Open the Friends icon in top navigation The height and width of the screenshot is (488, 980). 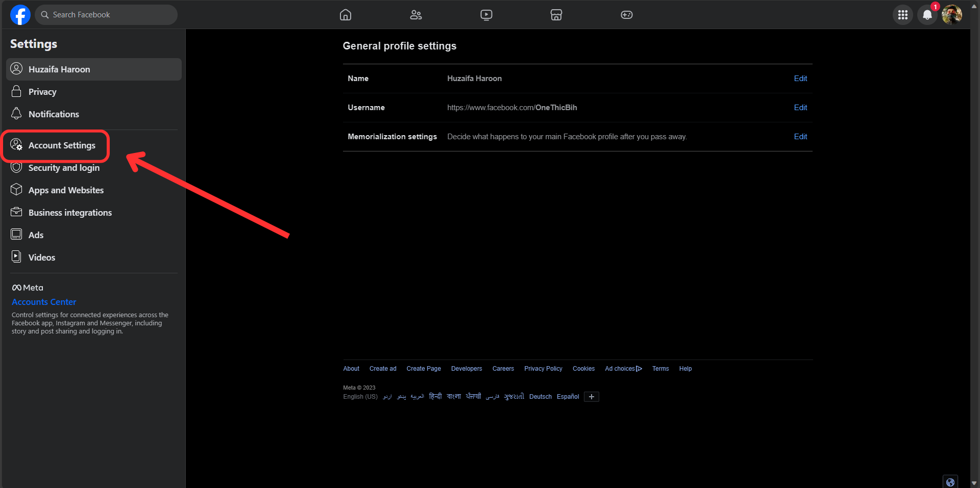[x=416, y=15]
